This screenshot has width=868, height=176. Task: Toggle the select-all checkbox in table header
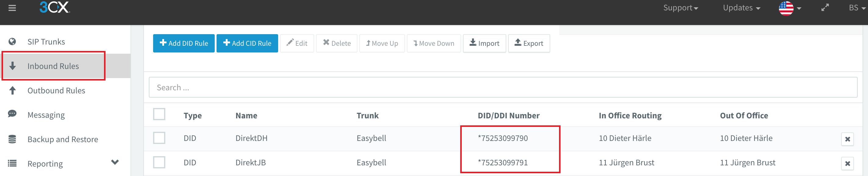point(159,114)
